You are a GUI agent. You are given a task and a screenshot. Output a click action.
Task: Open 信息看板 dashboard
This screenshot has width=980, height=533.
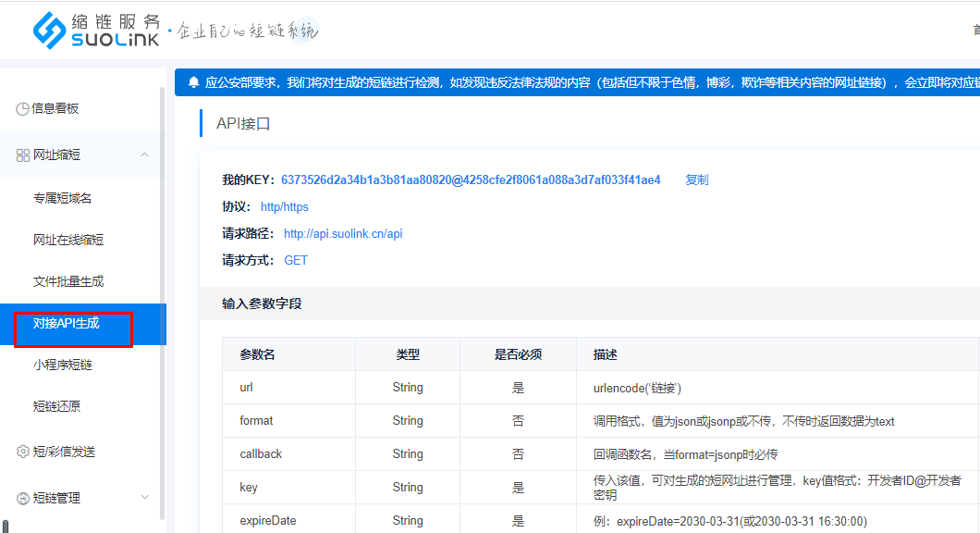[x=55, y=108]
